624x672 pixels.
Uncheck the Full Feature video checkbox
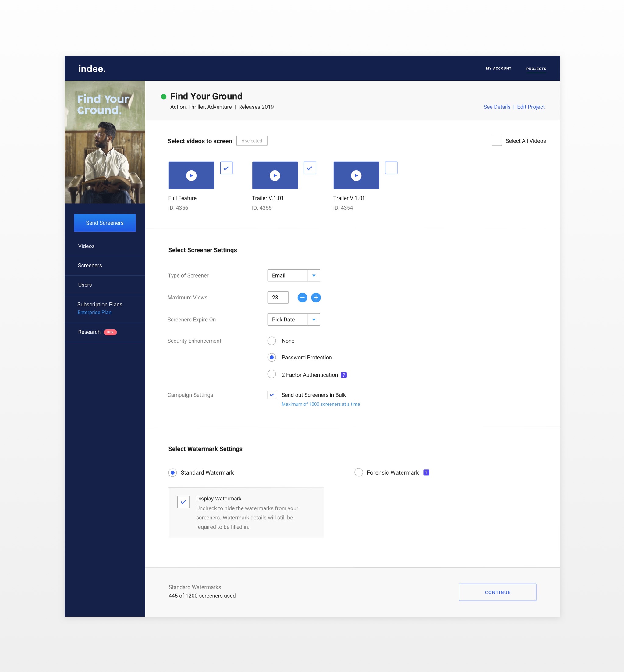226,168
